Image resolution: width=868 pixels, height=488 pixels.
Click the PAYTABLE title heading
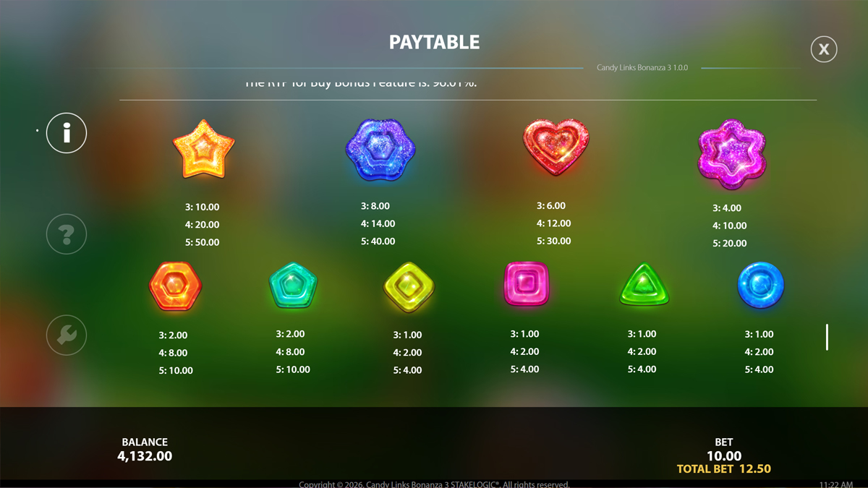tap(434, 42)
